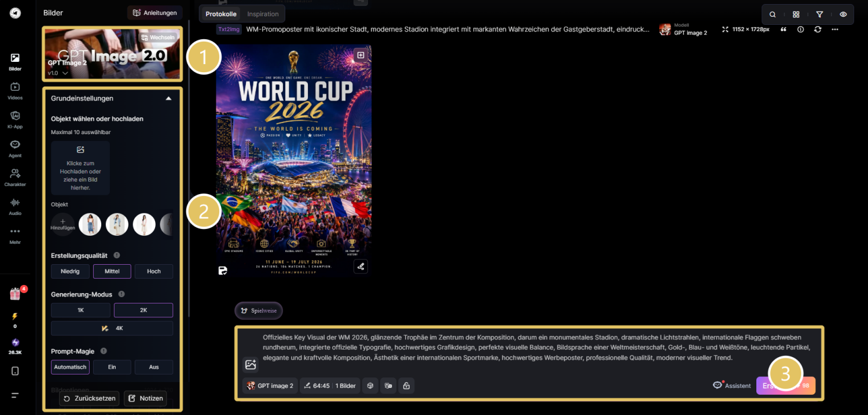Toggle the lock icon in prompt toolbar

(406, 386)
